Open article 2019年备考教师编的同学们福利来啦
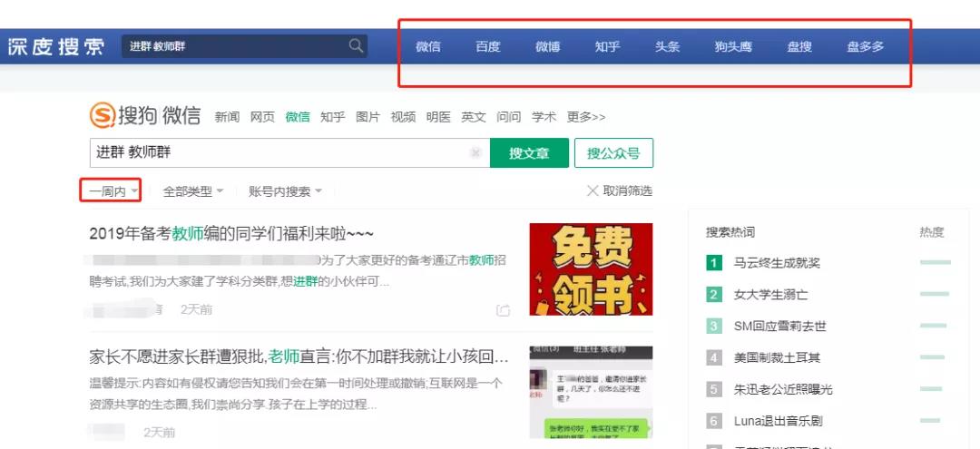The width and height of the screenshot is (980, 449). tap(231, 234)
